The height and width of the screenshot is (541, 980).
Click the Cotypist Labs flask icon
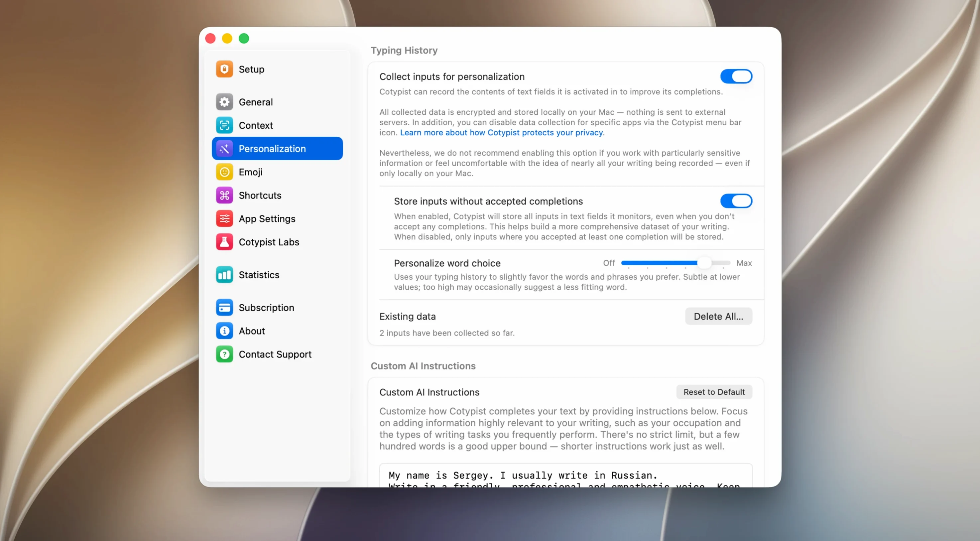tap(224, 242)
